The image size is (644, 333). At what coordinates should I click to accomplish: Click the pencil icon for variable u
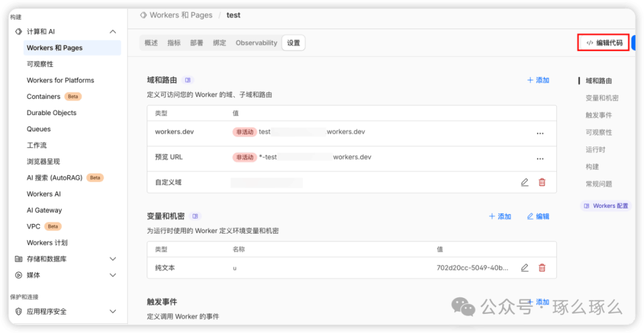pos(525,268)
